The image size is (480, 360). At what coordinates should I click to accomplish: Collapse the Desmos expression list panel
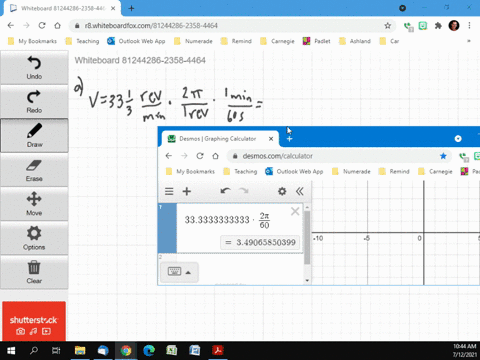[x=300, y=191]
